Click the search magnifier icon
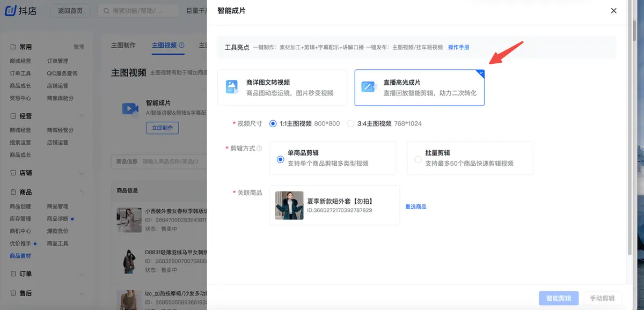 coord(106,11)
